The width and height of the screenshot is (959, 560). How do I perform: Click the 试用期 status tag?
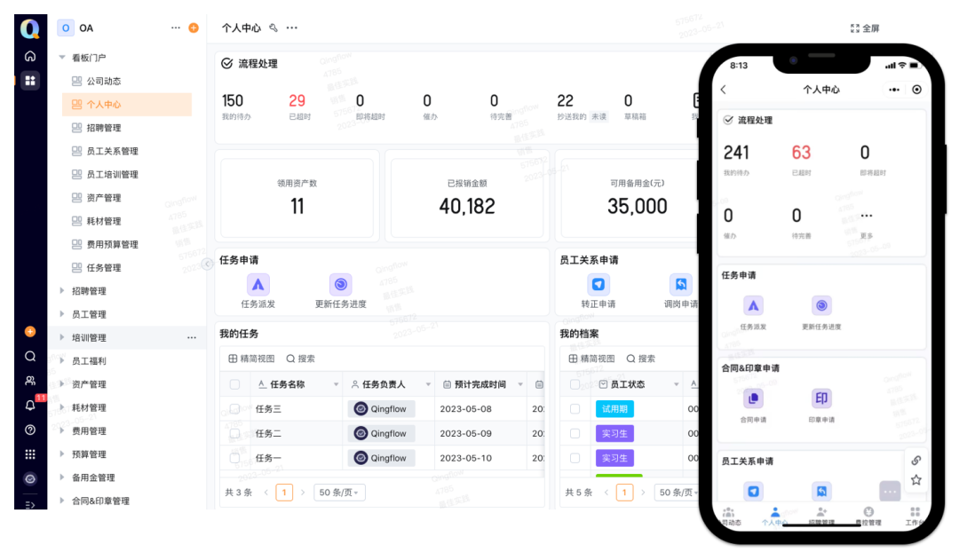point(614,409)
